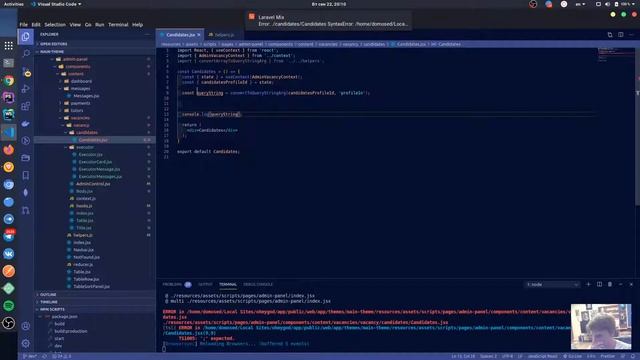
Task: Select the Terminal panel tab
Action: pos(228,284)
